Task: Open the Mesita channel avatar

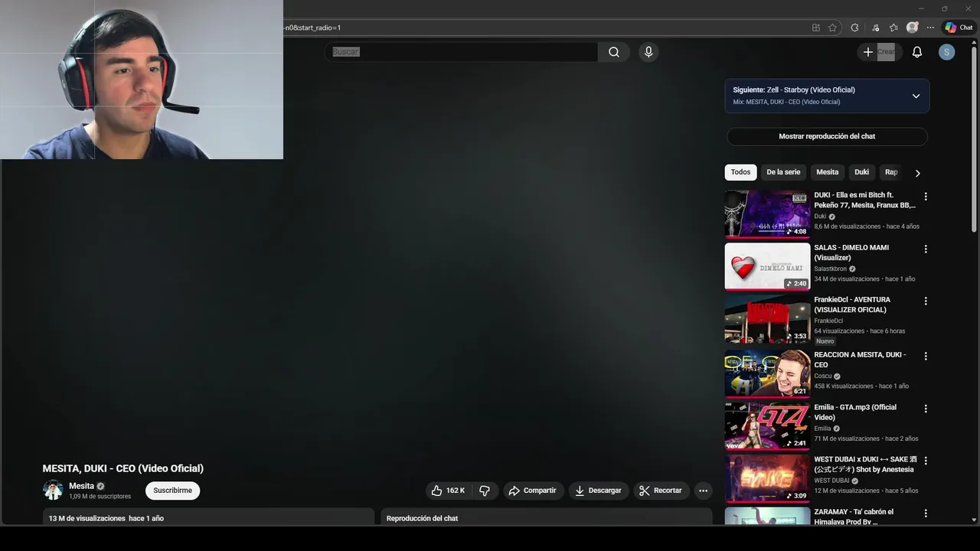Action: click(x=53, y=491)
